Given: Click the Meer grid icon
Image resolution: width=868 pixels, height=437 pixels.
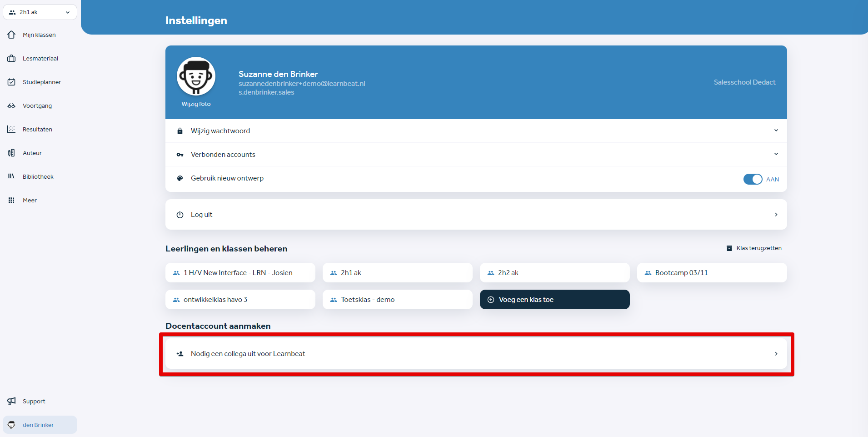Looking at the screenshot, I should pos(11,200).
